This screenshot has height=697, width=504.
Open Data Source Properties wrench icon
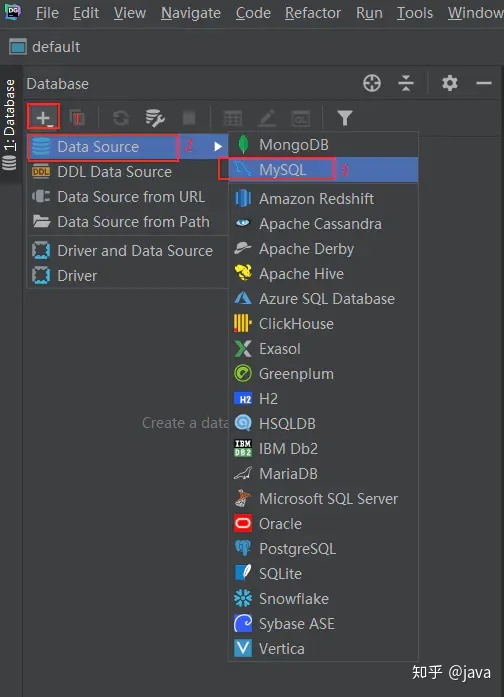[x=155, y=118]
